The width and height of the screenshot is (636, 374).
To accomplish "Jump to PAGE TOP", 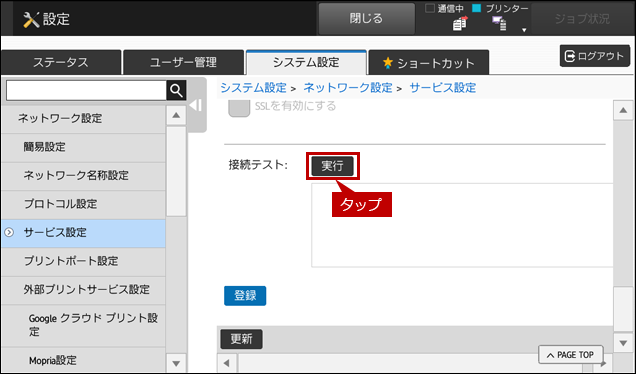I will click(x=570, y=355).
